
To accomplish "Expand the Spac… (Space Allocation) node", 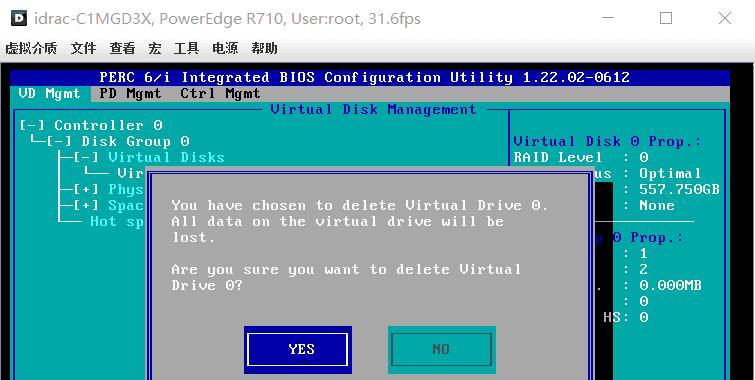I will 86,205.
